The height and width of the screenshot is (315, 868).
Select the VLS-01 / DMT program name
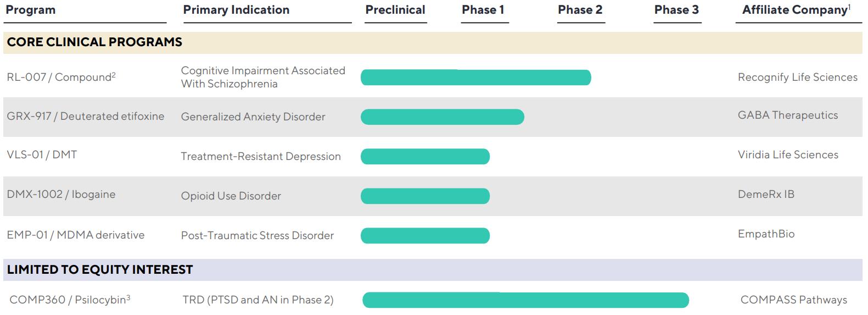tap(42, 155)
